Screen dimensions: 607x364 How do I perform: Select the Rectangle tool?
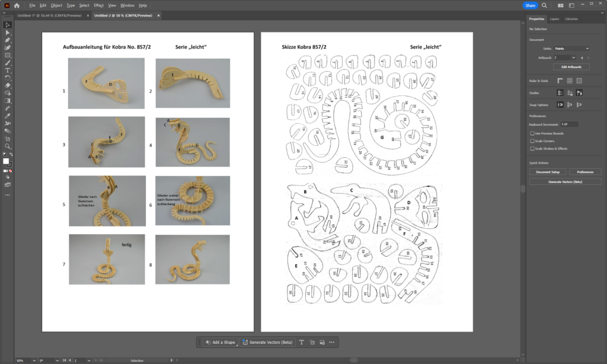coord(8,55)
